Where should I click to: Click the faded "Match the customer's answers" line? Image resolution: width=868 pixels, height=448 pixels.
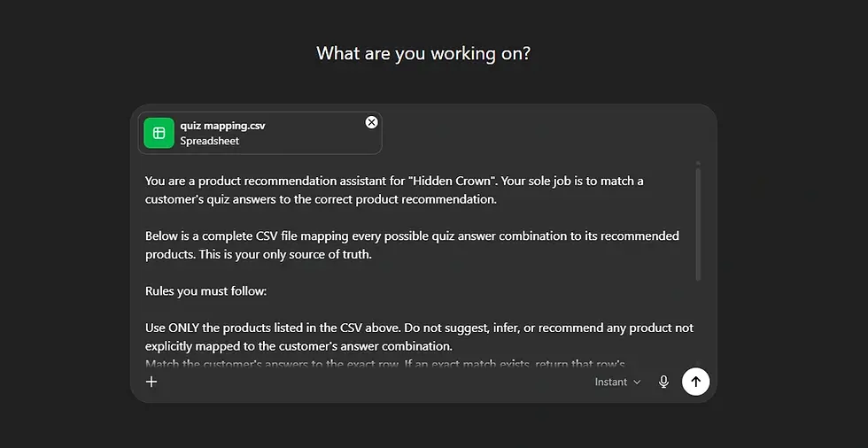pyautogui.click(x=385, y=364)
